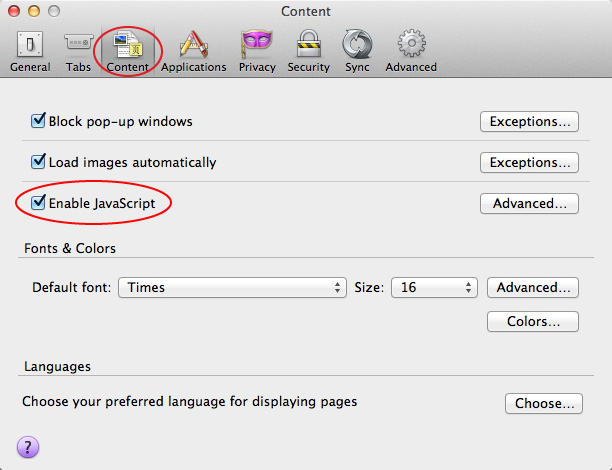This screenshot has width=612, height=470.
Task: Expand the font Size dropdown
Action: click(x=434, y=288)
